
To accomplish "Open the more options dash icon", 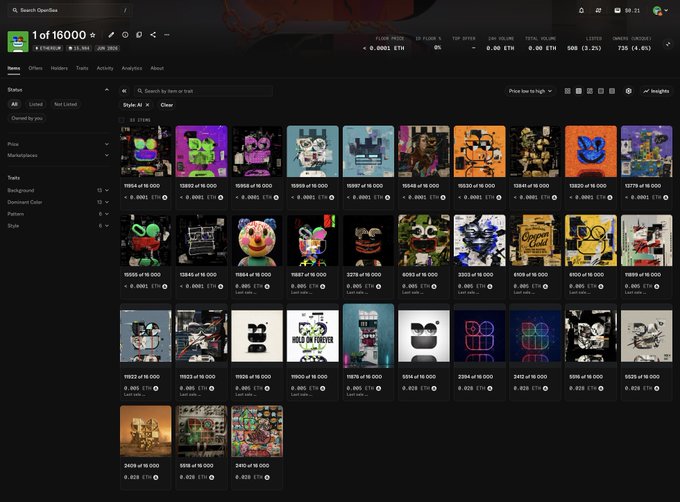I will 167,35.
